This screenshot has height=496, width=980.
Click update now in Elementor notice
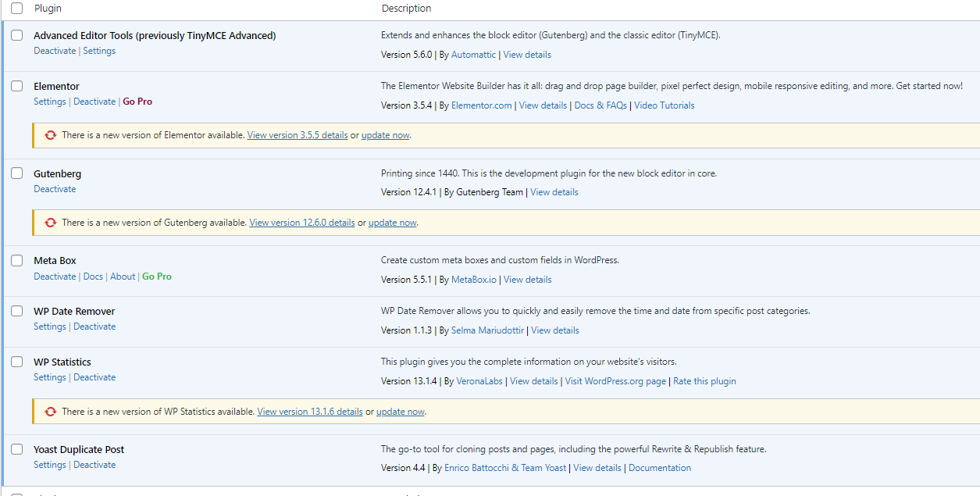tap(386, 135)
